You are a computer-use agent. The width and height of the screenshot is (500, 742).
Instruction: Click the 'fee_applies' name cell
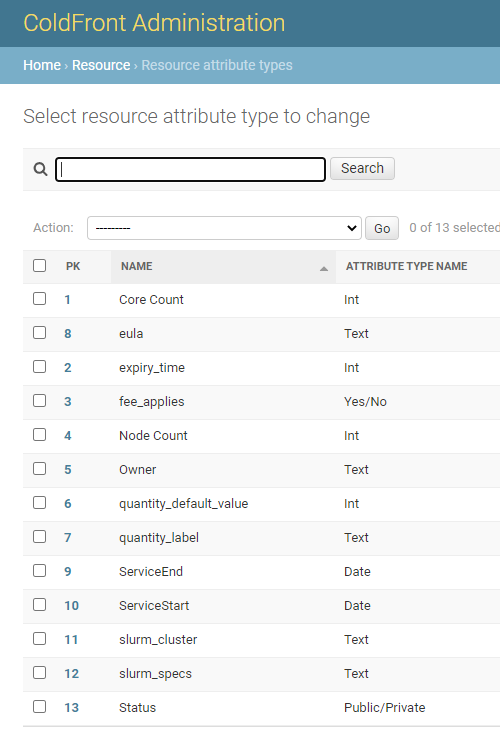(151, 402)
